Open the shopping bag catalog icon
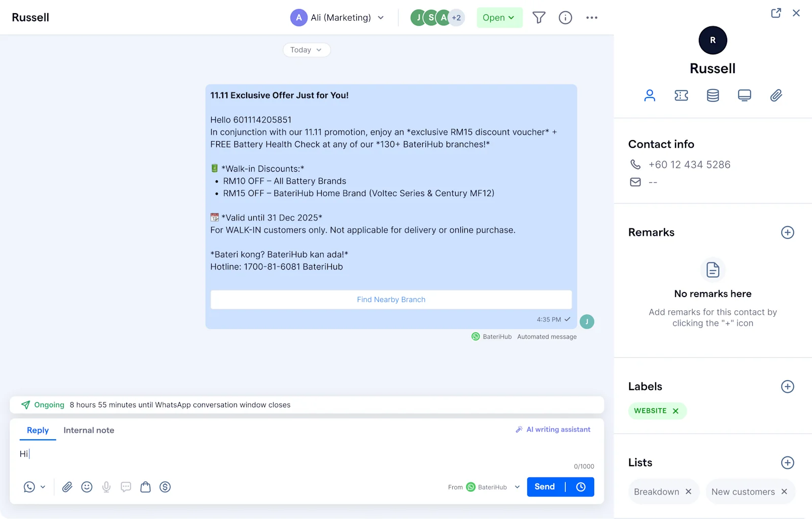The height and width of the screenshot is (519, 812). pyautogui.click(x=146, y=487)
